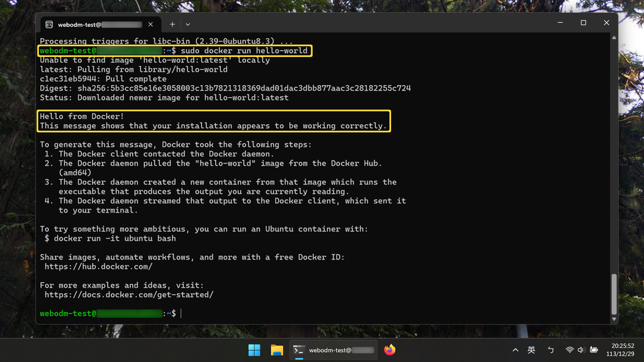Click the '(amd64)' text line
644x362 pixels.
(74, 173)
